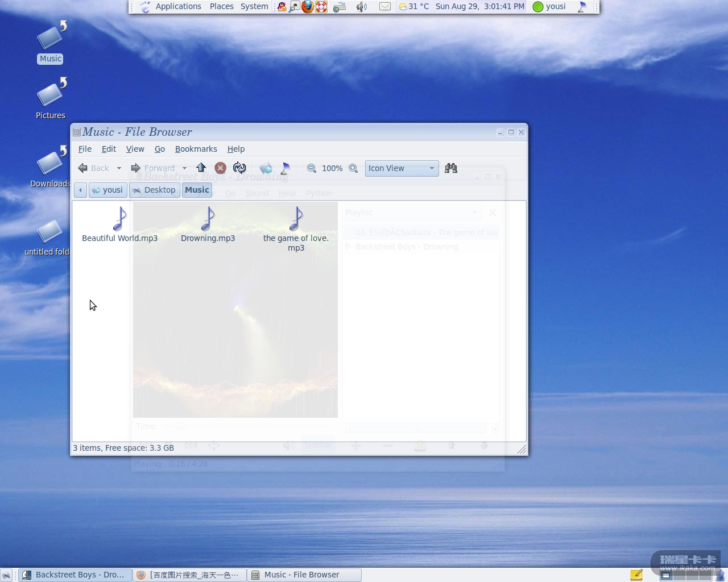Open the File menu
The image size is (728, 582).
click(85, 149)
